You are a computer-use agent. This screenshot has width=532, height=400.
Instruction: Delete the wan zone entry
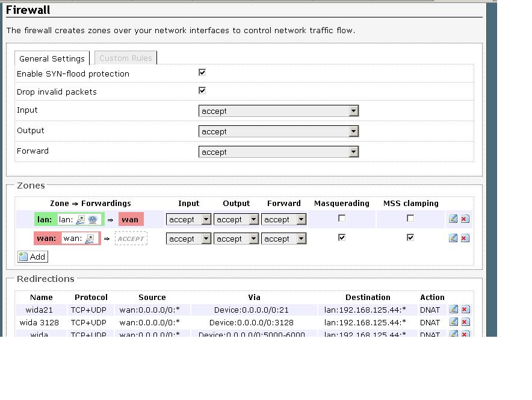tap(465, 238)
